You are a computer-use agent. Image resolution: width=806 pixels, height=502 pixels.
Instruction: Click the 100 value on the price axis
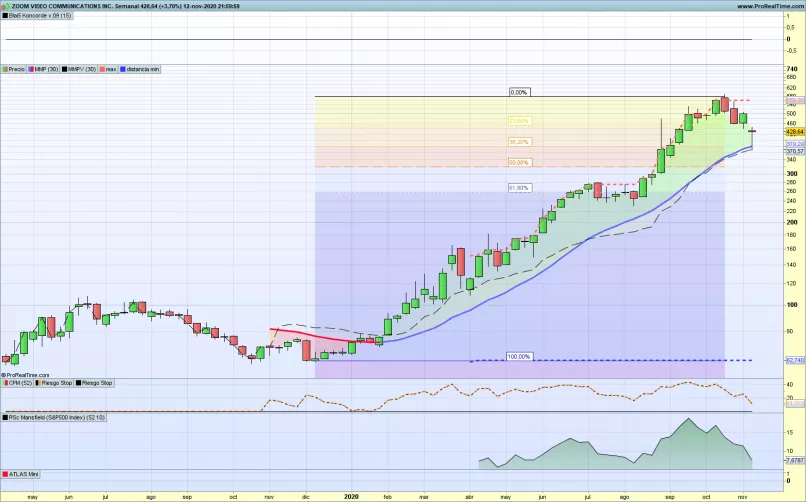792,305
